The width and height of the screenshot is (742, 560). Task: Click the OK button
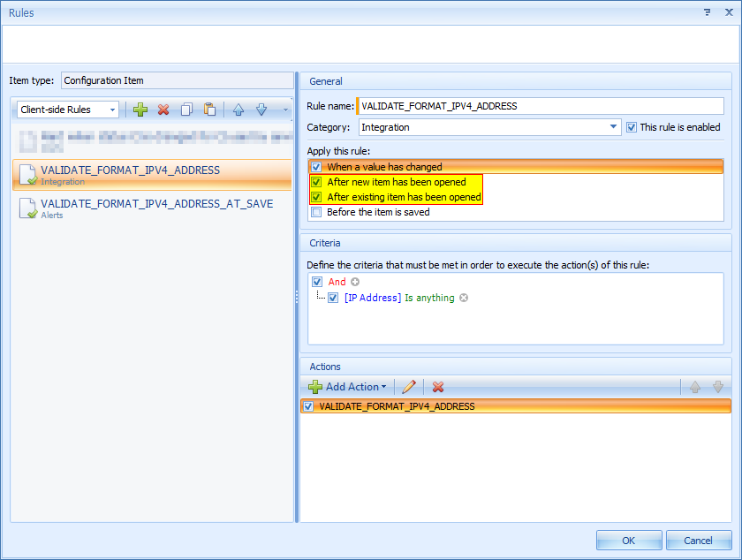tap(628, 540)
